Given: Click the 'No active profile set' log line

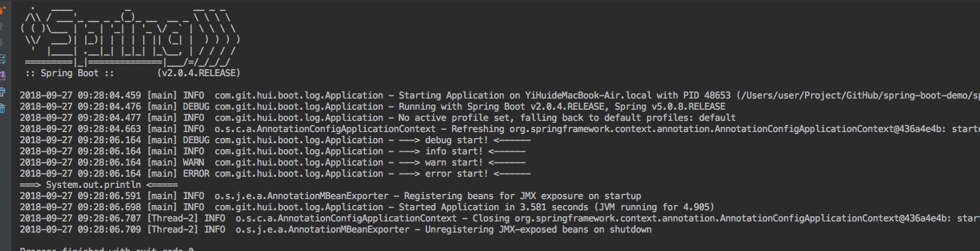Looking at the screenshot, I should 378,118.
